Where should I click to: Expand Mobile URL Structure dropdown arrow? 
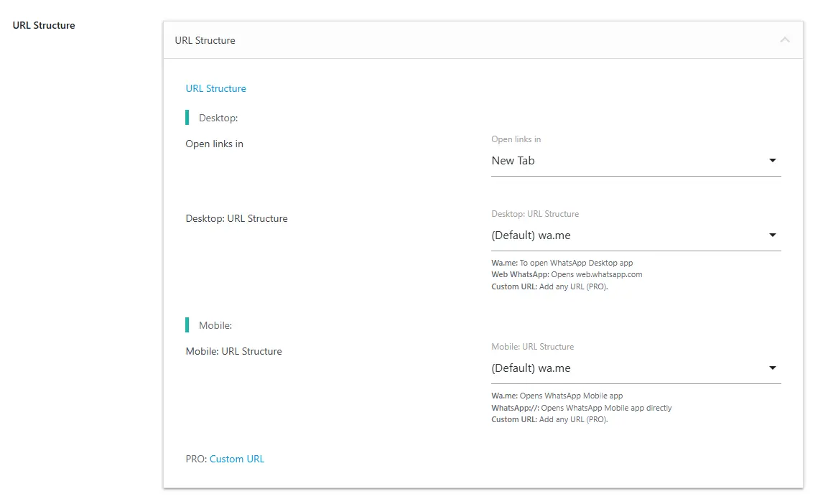point(772,368)
